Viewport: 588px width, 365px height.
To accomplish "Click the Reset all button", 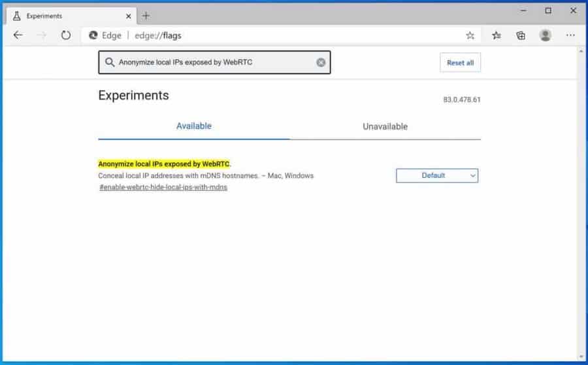I will click(x=460, y=63).
